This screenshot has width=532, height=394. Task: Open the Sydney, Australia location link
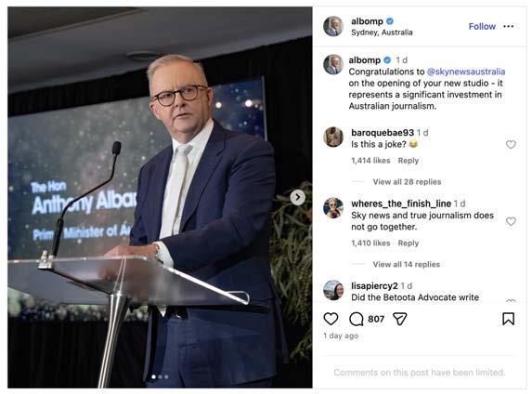pos(382,33)
